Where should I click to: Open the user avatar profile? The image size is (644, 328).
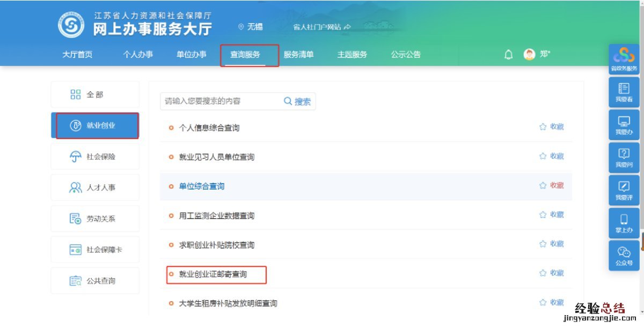tap(530, 54)
